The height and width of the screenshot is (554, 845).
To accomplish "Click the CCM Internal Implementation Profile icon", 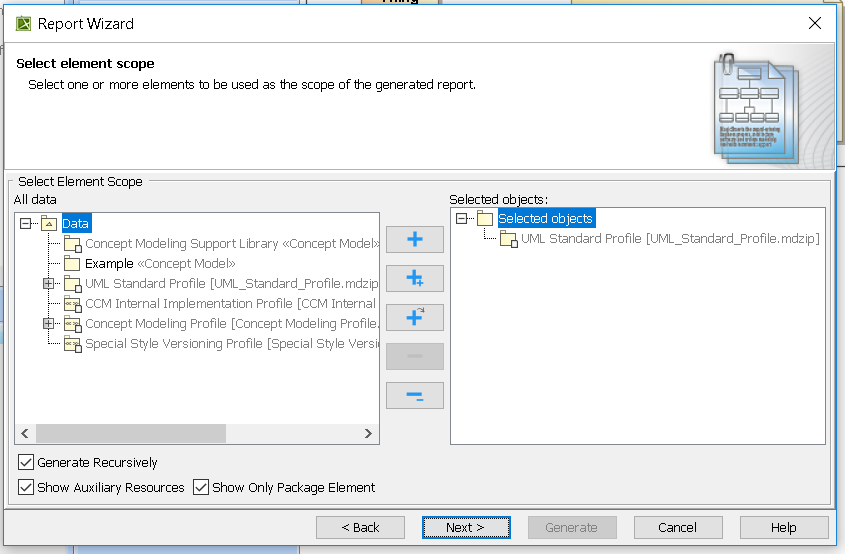I will [x=72, y=304].
